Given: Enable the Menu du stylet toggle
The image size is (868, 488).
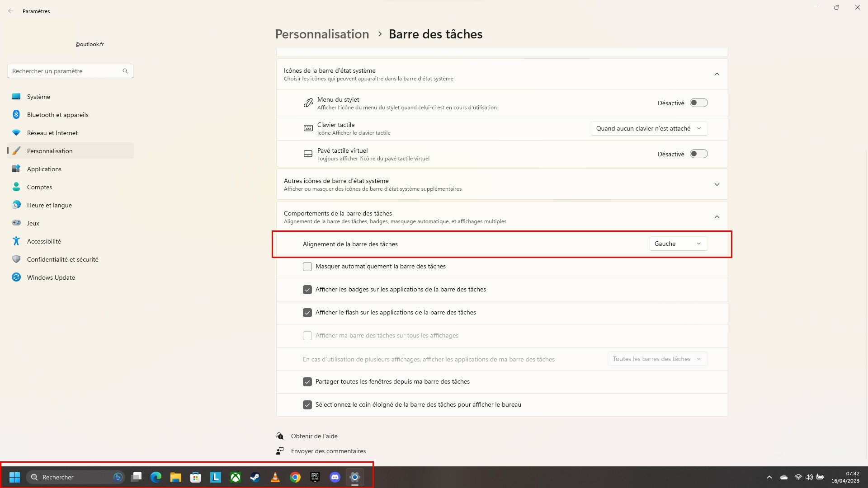Looking at the screenshot, I should coord(698,103).
